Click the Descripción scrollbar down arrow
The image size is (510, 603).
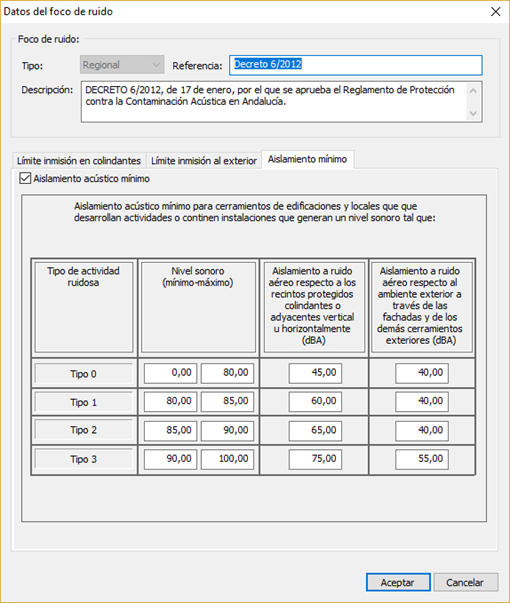point(473,113)
